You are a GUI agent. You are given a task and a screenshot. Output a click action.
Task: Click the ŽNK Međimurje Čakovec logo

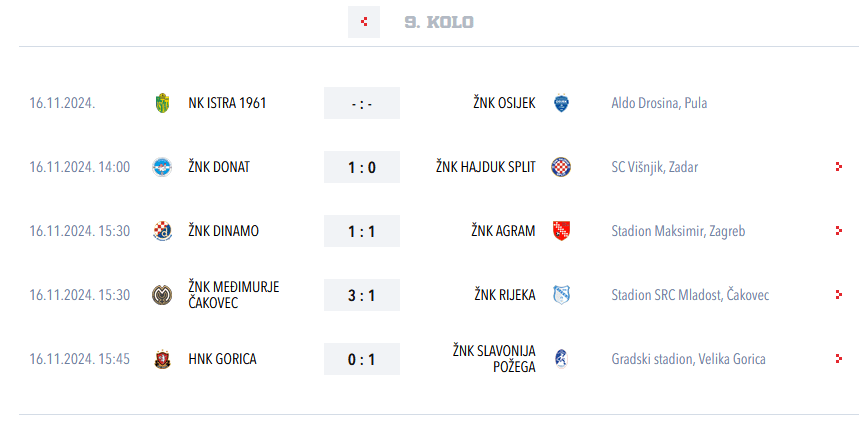coord(162,295)
